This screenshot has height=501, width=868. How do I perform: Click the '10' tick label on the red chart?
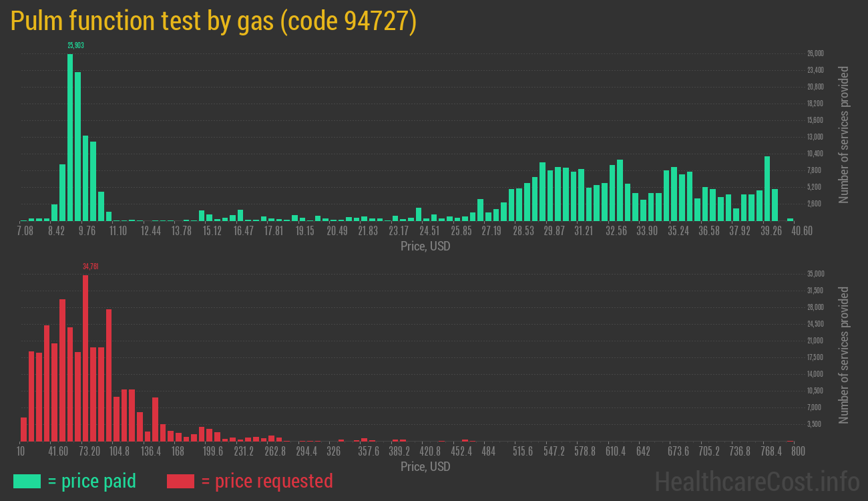click(x=21, y=451)
